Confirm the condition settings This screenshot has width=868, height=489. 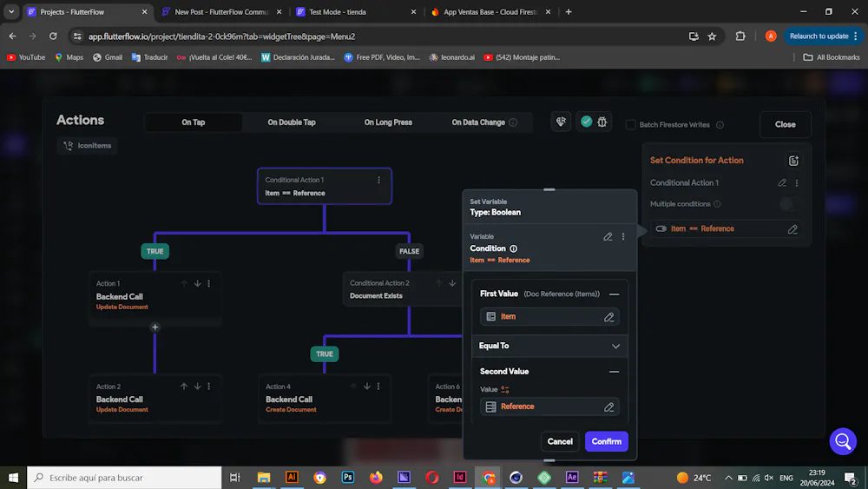click(x=606, y=441)
